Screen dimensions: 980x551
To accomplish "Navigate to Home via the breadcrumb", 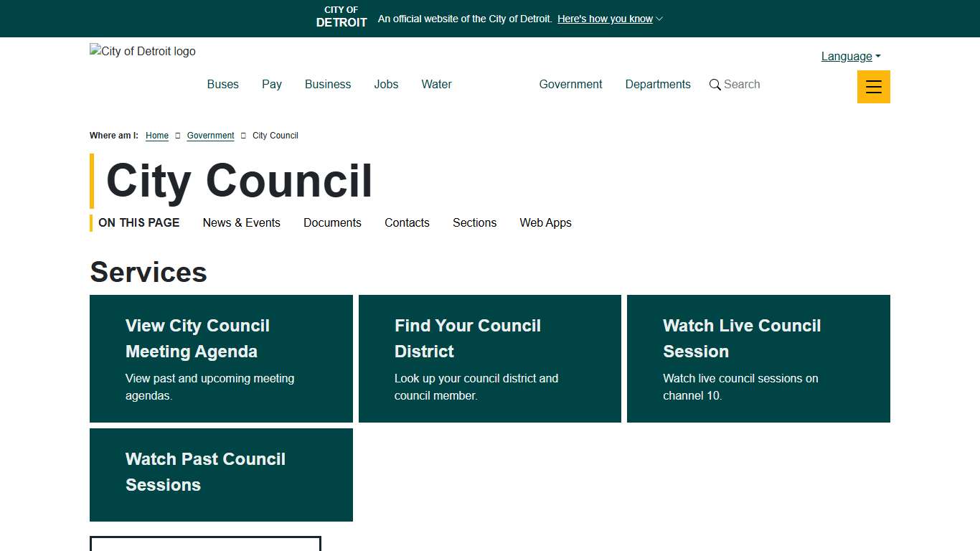I will 157,136.
